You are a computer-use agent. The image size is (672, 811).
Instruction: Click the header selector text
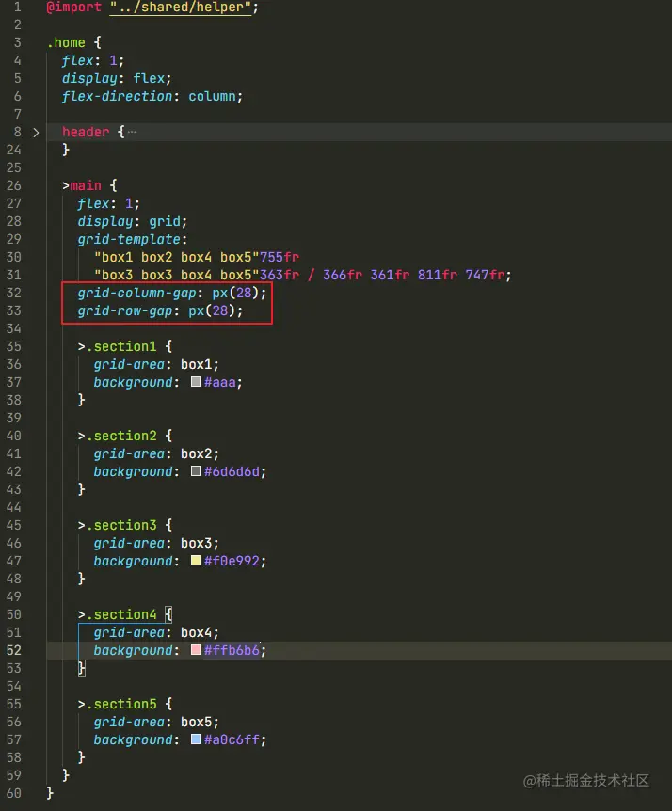(x=86, y=132)
